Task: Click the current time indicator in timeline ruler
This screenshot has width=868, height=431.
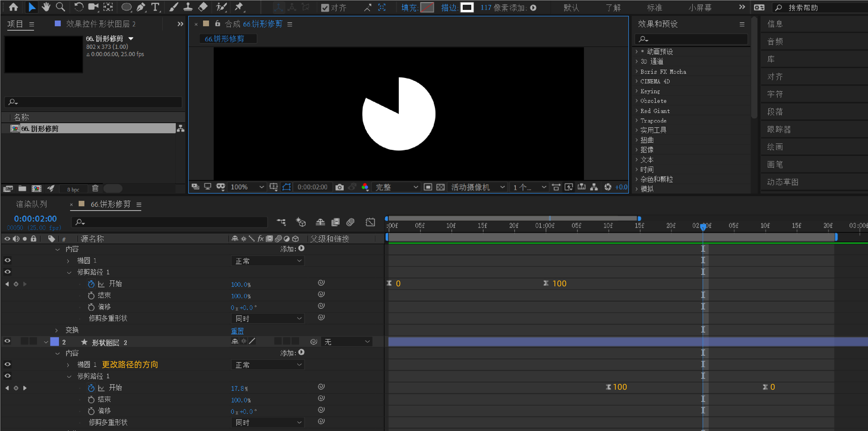Action: (x=703, y=227)
